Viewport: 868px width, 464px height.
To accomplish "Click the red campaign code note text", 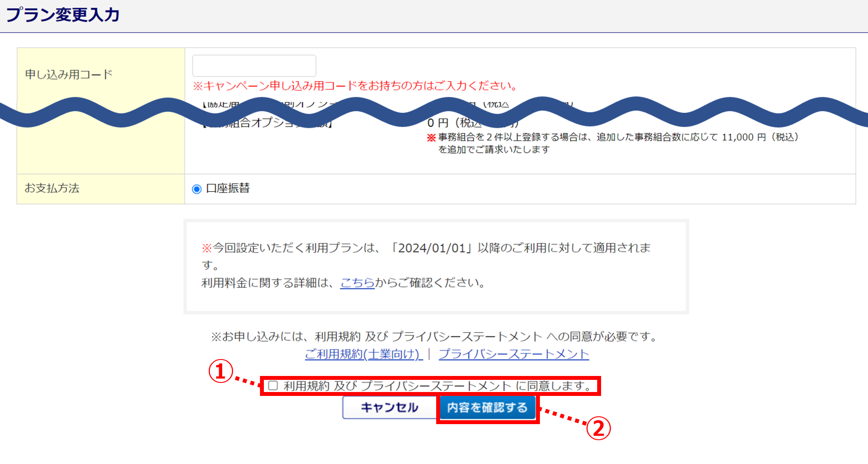I will tap(355, 86).
